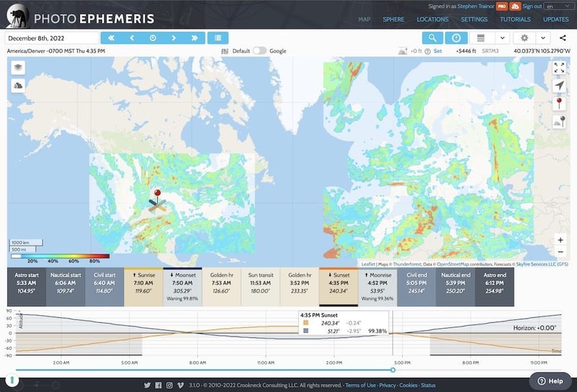This screenshot has width=577, height=392.
Task: Open the Facebook link in footer
Action: pos(158,385)
